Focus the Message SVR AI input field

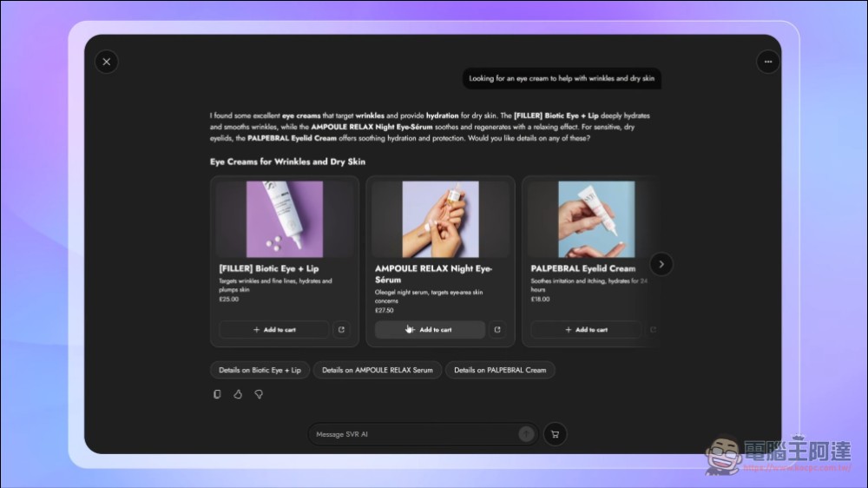click(x=412, y=434)
